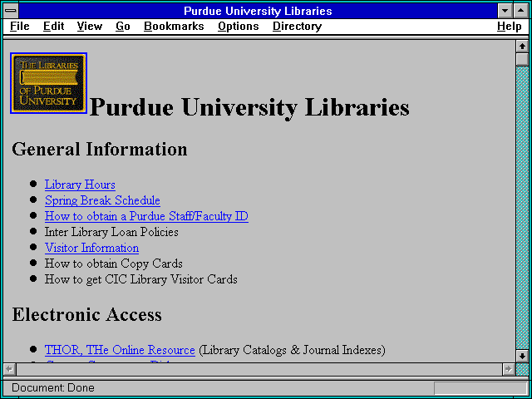Follow the Library Hours link

[x=80, y=185]
